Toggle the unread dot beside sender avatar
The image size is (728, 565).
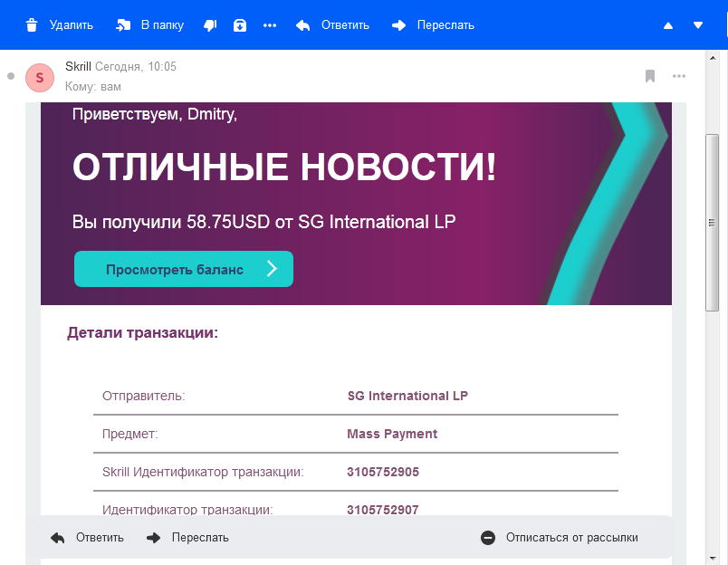click(11, 76)
